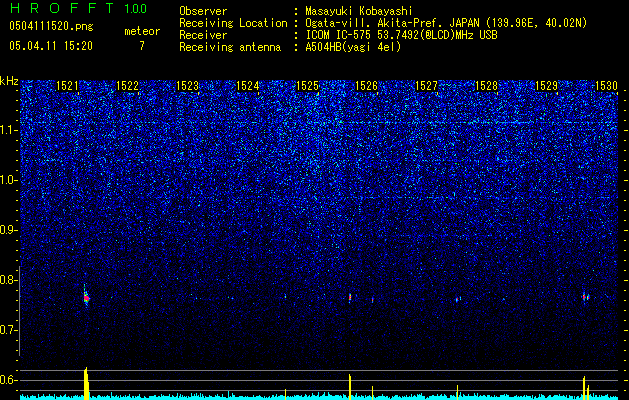The image size is (629, 400).
Task: Click the Observer name Masayuki Kobayashi
Action: [x=359, y=12]
